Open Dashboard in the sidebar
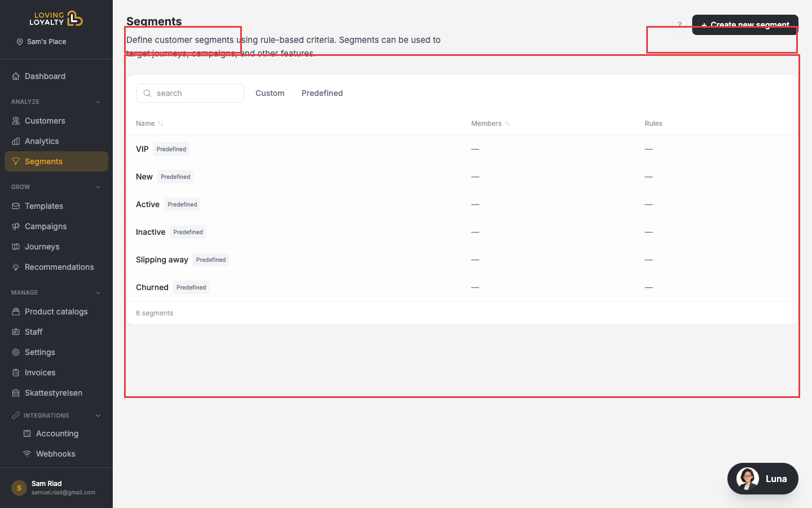 [56, 76]
